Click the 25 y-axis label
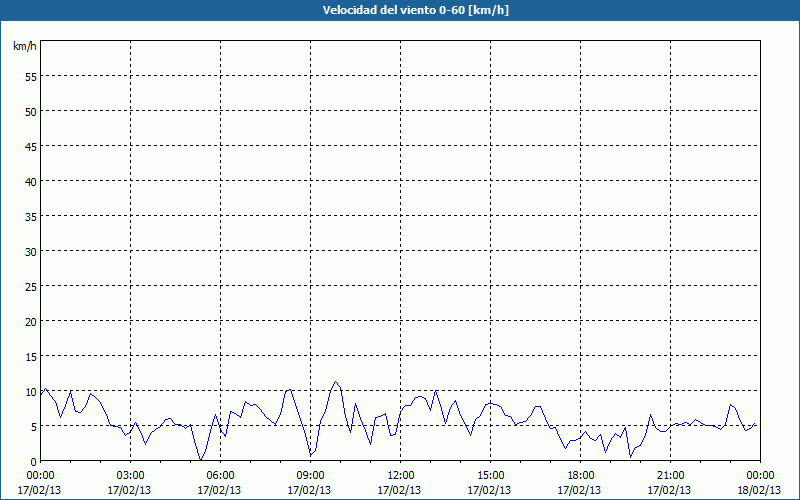800x500 pixels. (x=31, y=287)
